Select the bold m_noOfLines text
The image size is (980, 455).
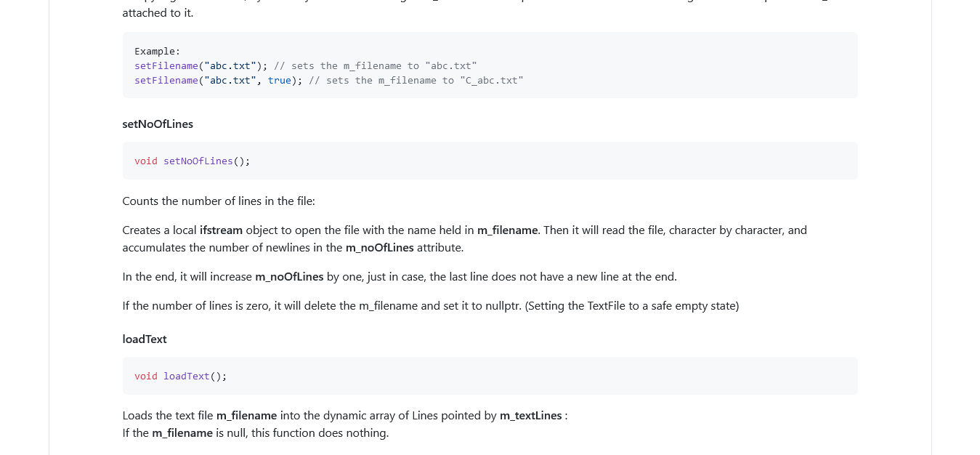[x=289, y=276]
